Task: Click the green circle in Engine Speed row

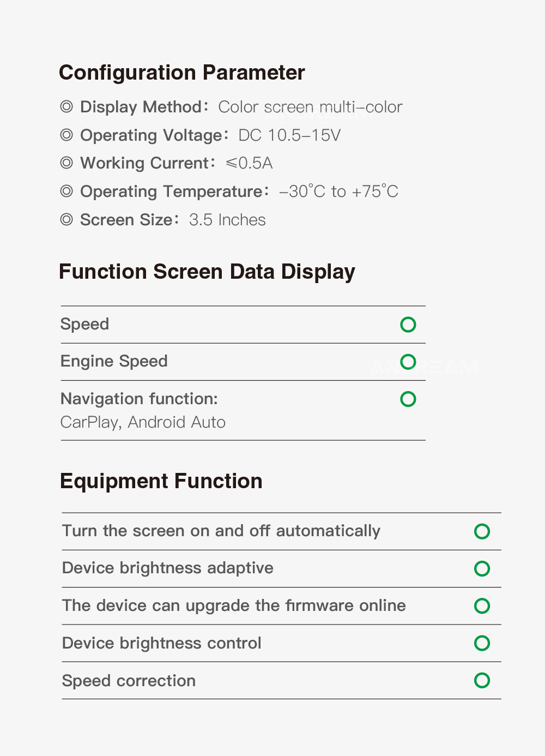Action: pos(408,362)
